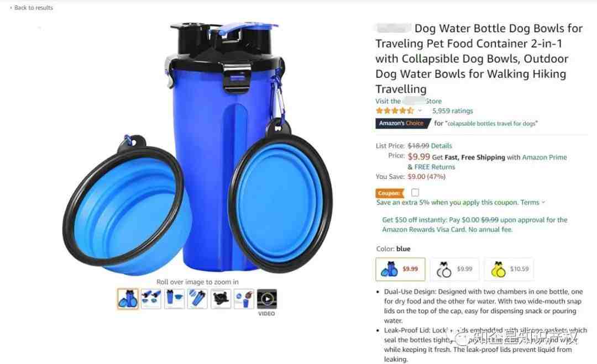Open the Amazon Prime link

pyautogui.click(x=544, y=157)
